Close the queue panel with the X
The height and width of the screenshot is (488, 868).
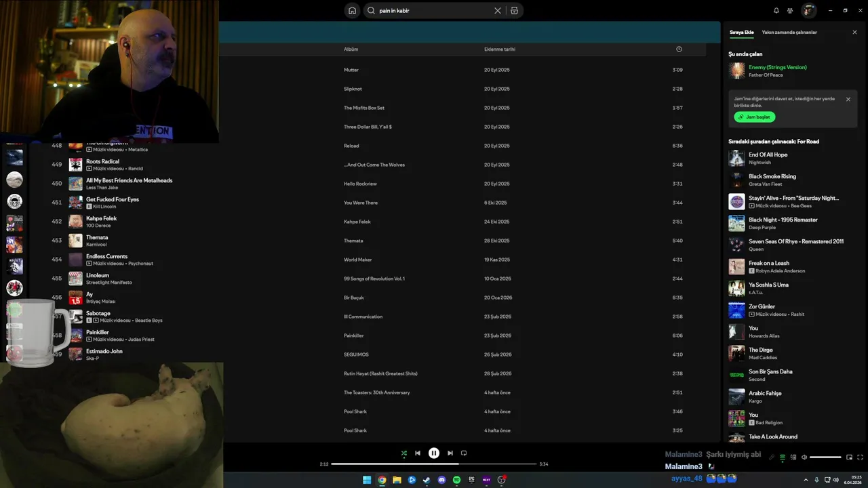(854, 33)
